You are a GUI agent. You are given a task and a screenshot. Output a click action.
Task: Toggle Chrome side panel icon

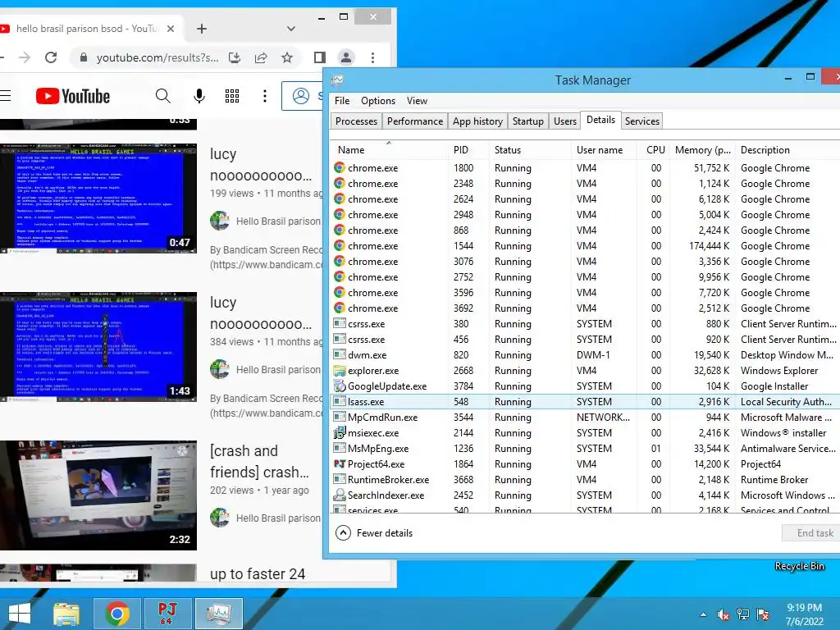coord(320,57)
